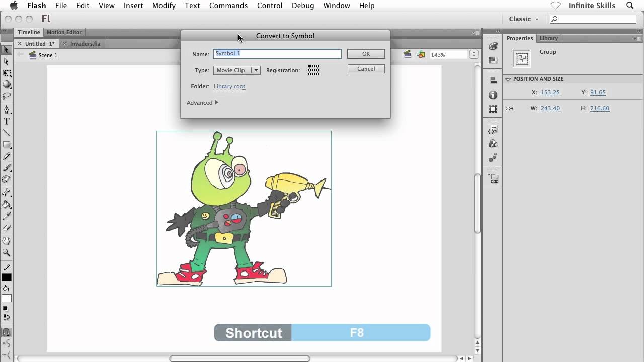The height and width of the screenshot is (362, 644).
Task: Click the white fill color swatch
Action: [7, 298]
